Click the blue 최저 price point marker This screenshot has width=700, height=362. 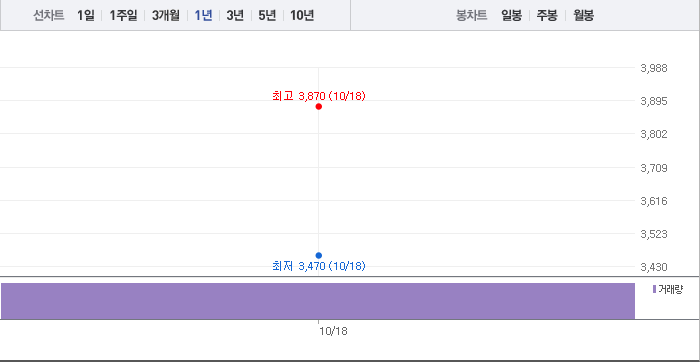click(x=319, y=255)
